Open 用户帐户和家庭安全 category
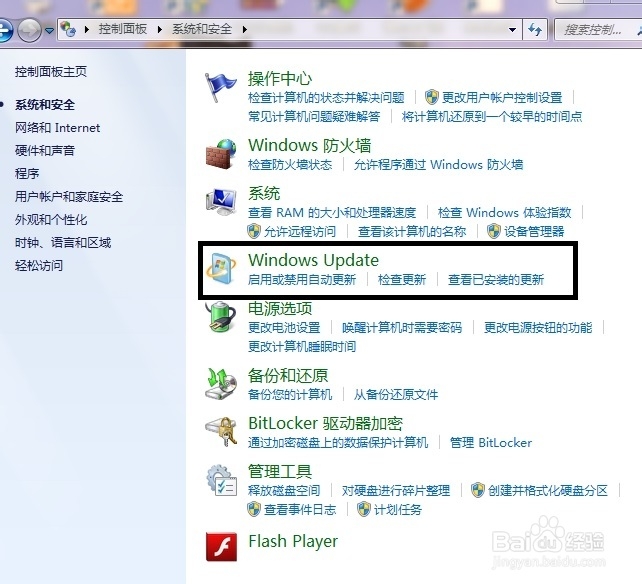The width and height of the screenshot is (642, 584). [x=69, y=197]
